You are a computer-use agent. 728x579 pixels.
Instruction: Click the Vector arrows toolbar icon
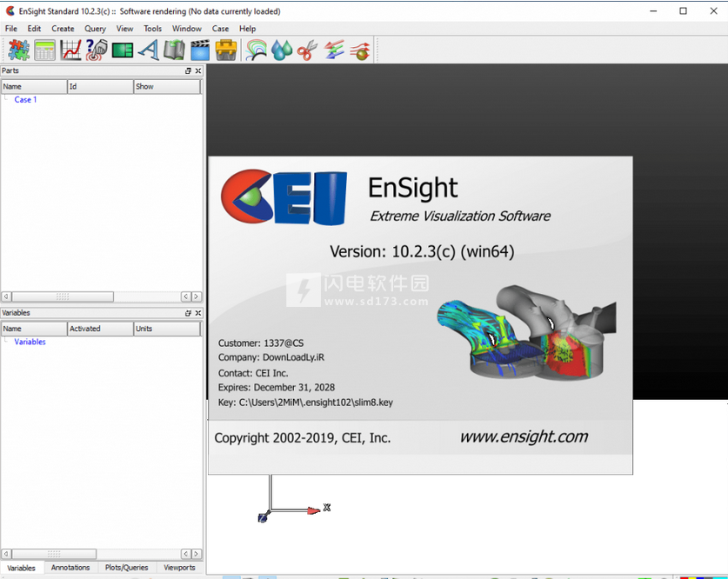pyautogui.click(x=334, y=50)
